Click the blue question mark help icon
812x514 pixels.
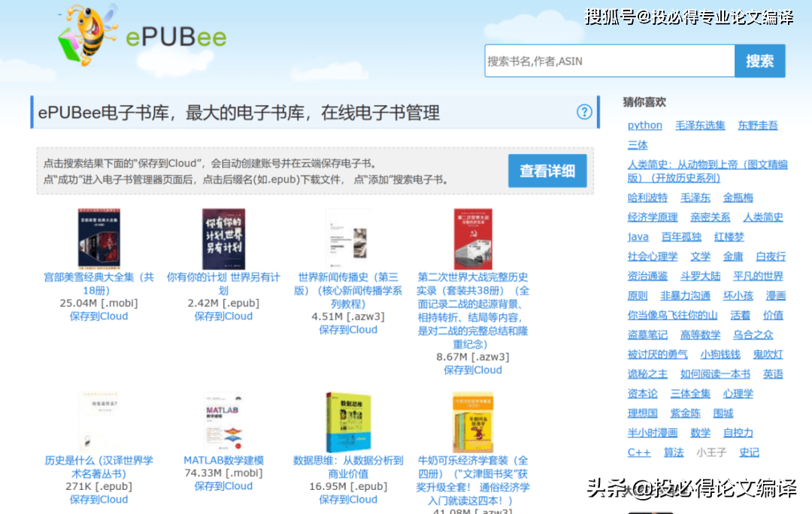pos(584,112)
